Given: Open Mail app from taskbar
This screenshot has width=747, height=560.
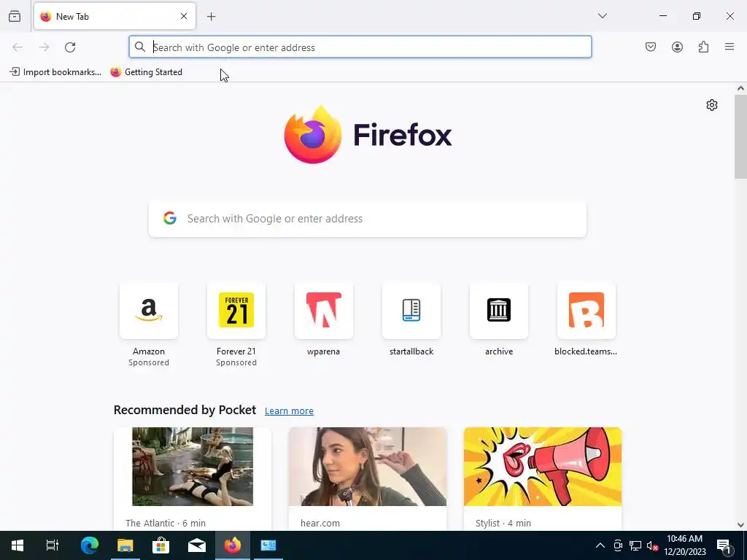Looking at the screenshot, I should tap(197, 545).
